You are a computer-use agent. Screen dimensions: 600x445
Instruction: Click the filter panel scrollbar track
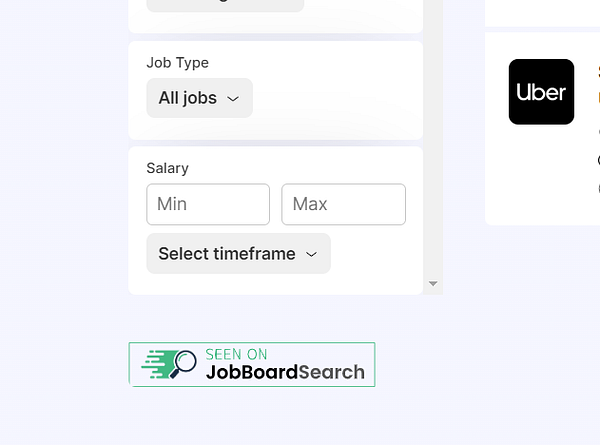(433, 150)
